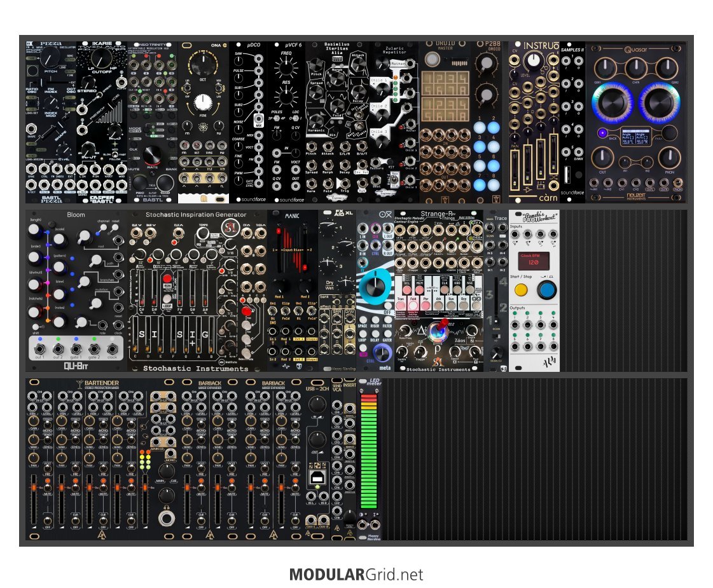Screen dimensions: 713x588
Task: Select the Riser effect button on meta
Action: (x=375, y=320)
